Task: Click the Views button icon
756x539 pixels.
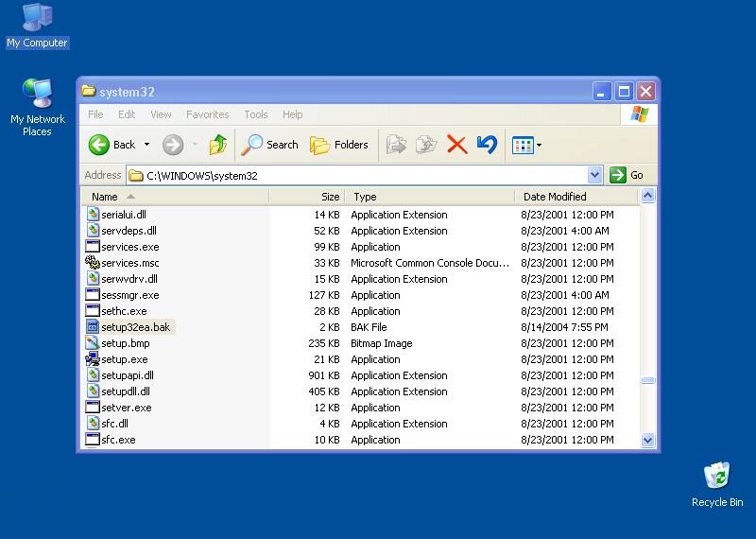Action: pos(523,145)
